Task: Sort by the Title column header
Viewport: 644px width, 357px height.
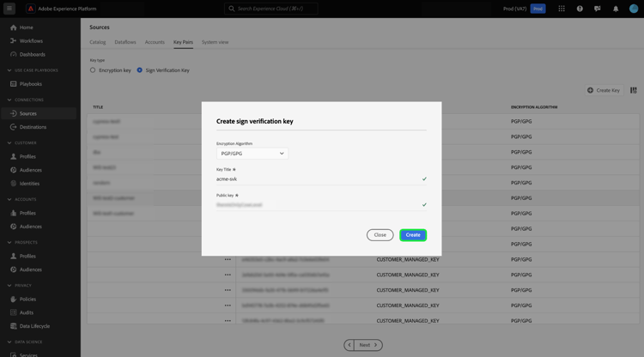Action: tap(98, 107)
